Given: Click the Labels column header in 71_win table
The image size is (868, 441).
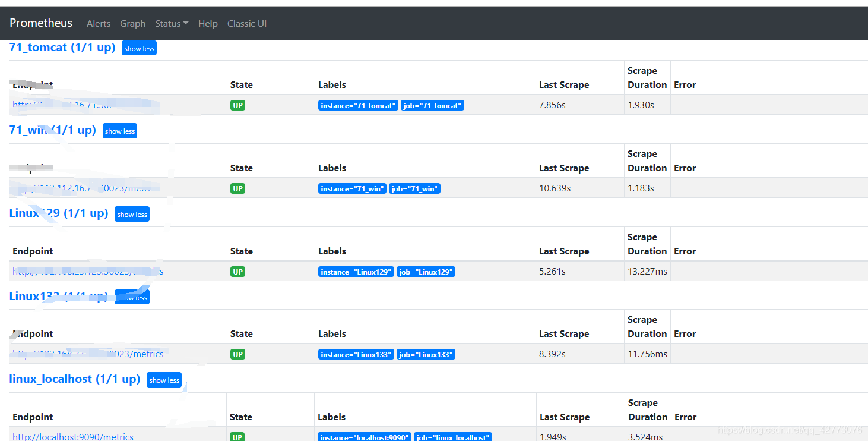Looking at the screenshot, I should (332, 168).
